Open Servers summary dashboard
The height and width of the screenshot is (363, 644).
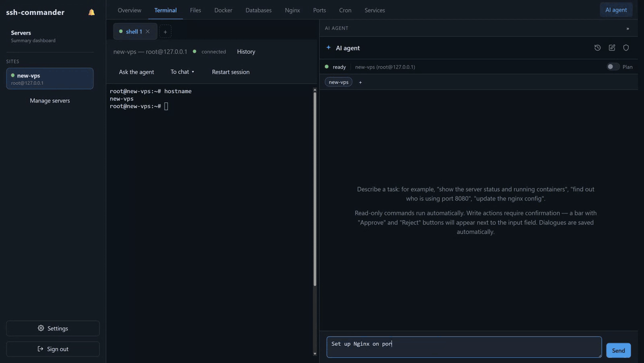pos(33,36)
